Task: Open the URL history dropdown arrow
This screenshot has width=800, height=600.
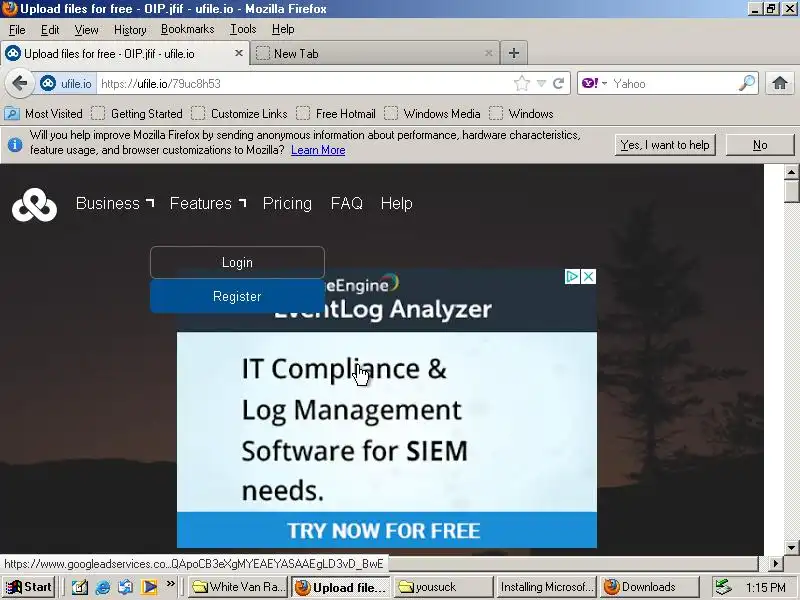Action: [x=541, y=83]
